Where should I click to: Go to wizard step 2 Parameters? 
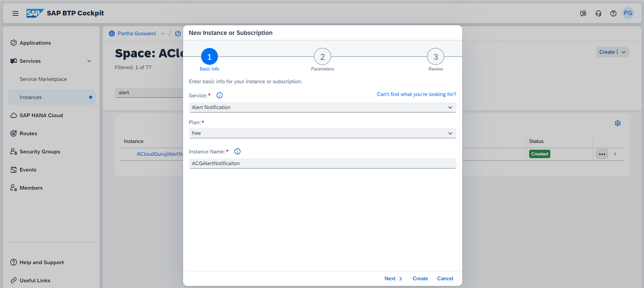pos(322,57)
